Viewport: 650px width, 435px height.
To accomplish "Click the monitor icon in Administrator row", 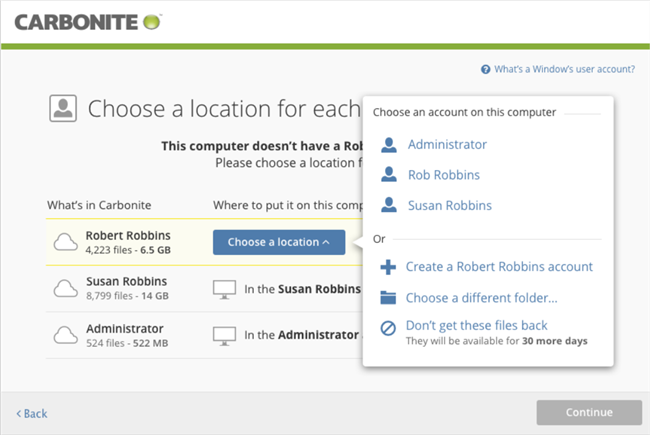I will click(x=224, y=336).
